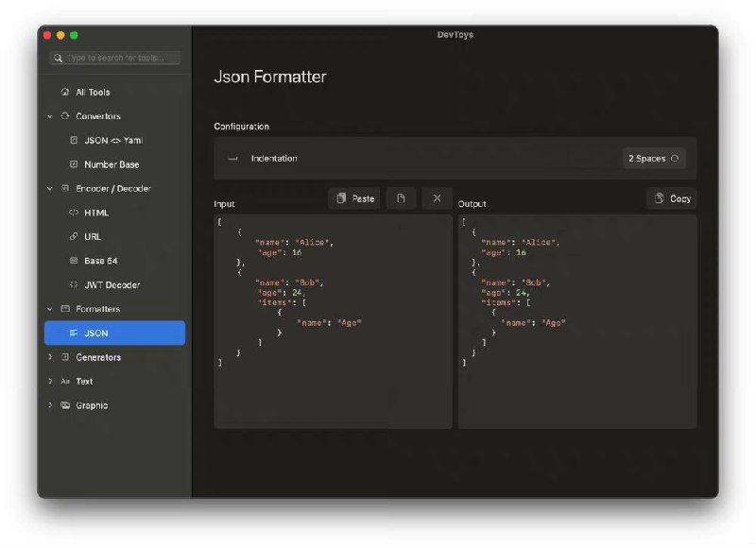The width and height of the screenshot is (756, 548).
Task: Click the Indentation setting label
Action: pyautogui.click(x=274, y=159)
